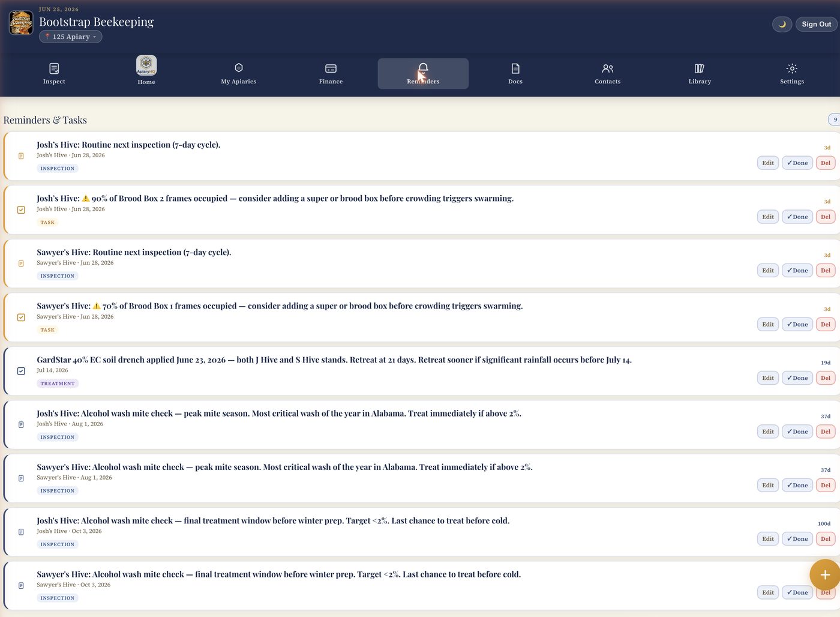Mark Josh's Hive Oct 3 alcohol wash Done
Image resolution: width=840 pixels, height=617 pixels.
click(x=797, y=539)
